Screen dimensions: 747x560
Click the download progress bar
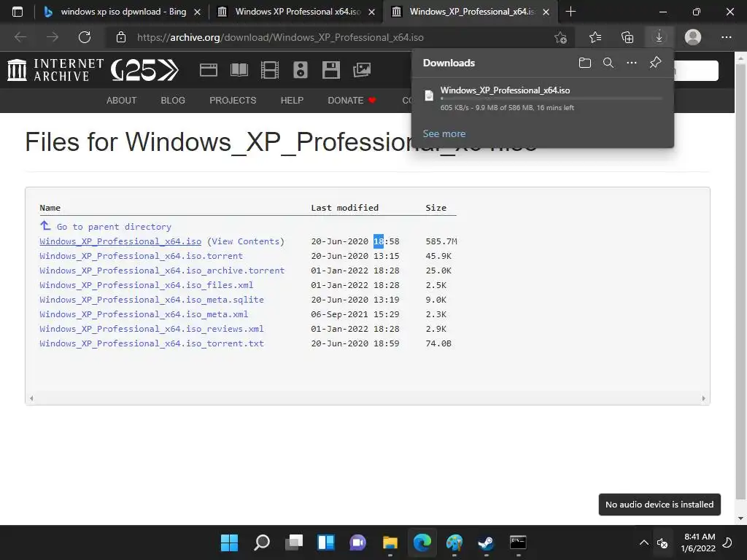(551, 98)
